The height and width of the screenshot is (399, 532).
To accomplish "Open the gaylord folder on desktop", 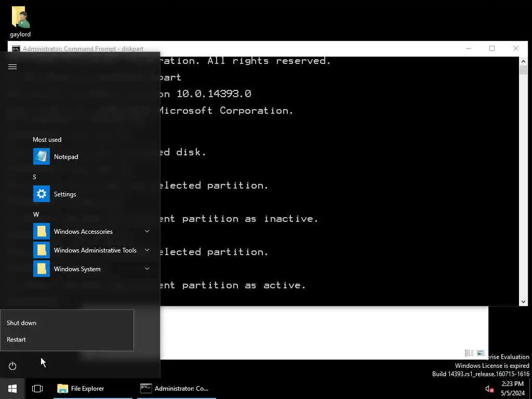I will (20, 22).
